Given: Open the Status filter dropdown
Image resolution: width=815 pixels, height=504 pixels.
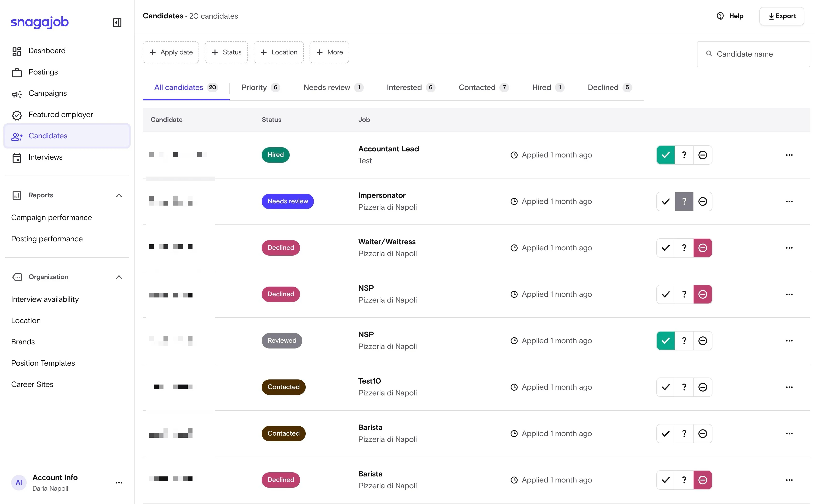Looking at the screenshot, I should point(226,52).
